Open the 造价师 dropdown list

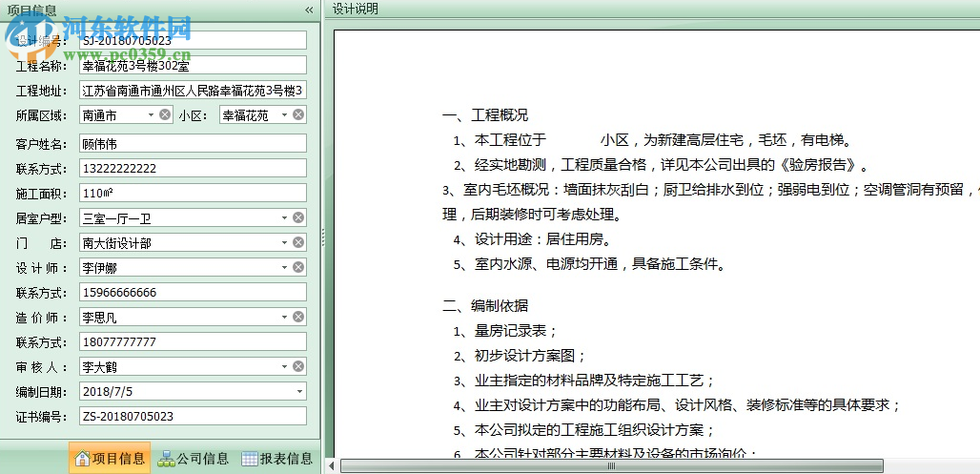point(284,317)
